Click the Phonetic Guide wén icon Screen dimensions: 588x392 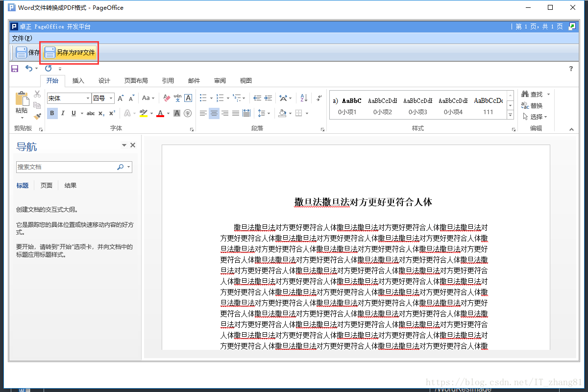click(177, 98)
